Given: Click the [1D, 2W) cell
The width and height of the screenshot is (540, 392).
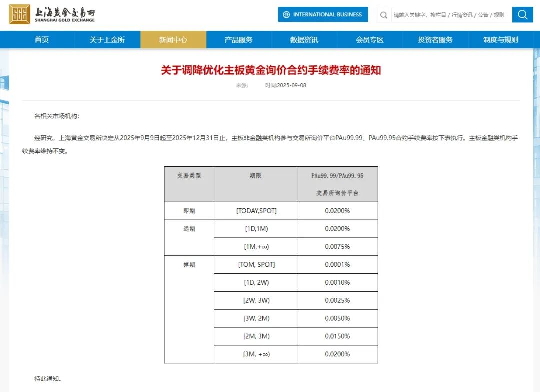Looking at the screenshot, I should pos(256,282).
